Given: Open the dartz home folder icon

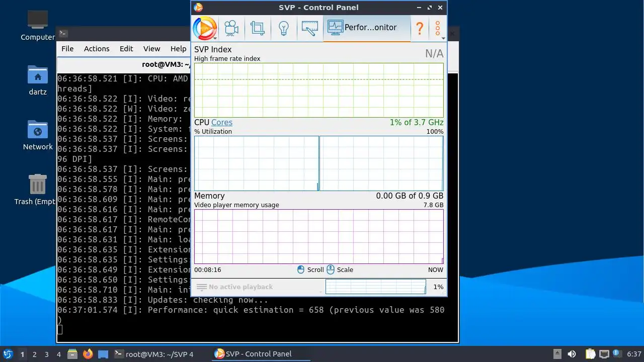Looking at the screenshot, I should 38,80.
